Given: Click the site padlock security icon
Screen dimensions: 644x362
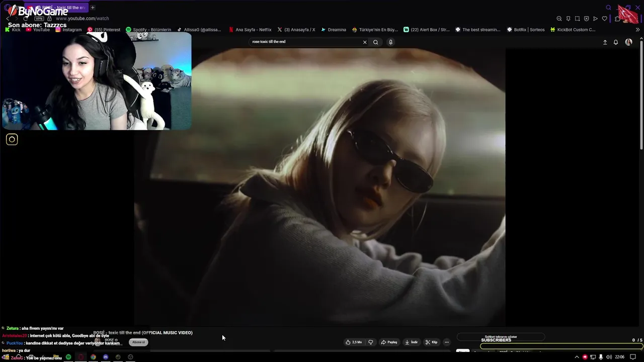Looking at the screenshot, I should tap(49, 19).
